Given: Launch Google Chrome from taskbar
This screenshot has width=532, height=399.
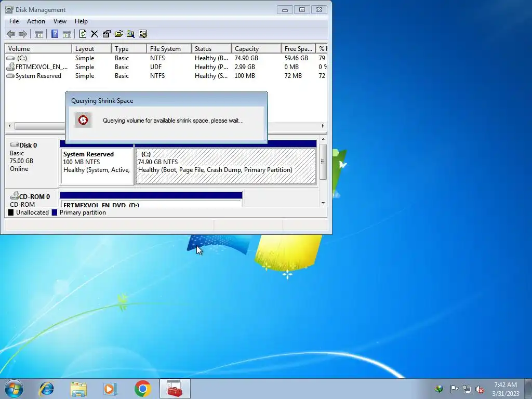Looking at the screenshot, I should [142, 389].
